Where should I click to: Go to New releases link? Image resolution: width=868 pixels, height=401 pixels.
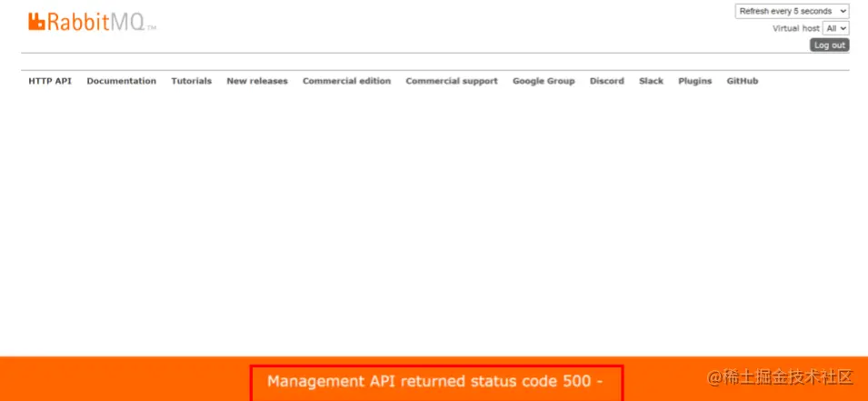tap(257, 81)
